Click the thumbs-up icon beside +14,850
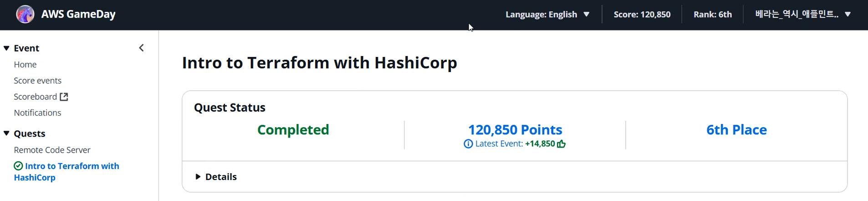The image size is (868, 201). [562, 144]
